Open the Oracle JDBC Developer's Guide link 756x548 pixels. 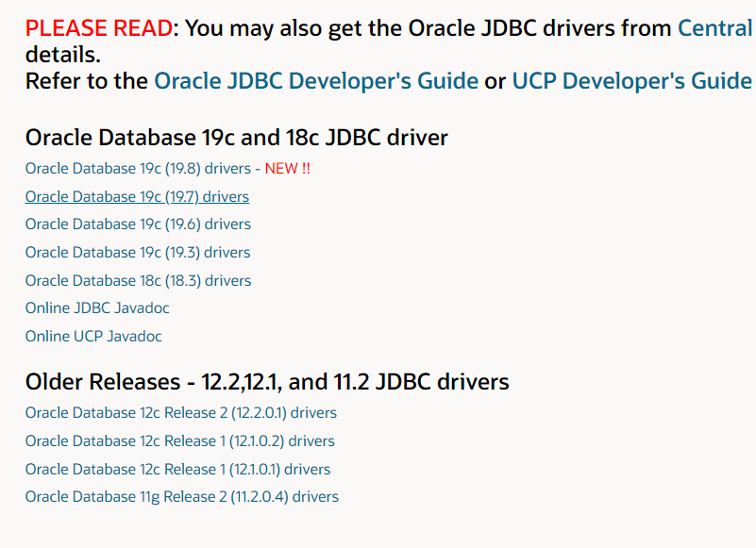[316, 80]
